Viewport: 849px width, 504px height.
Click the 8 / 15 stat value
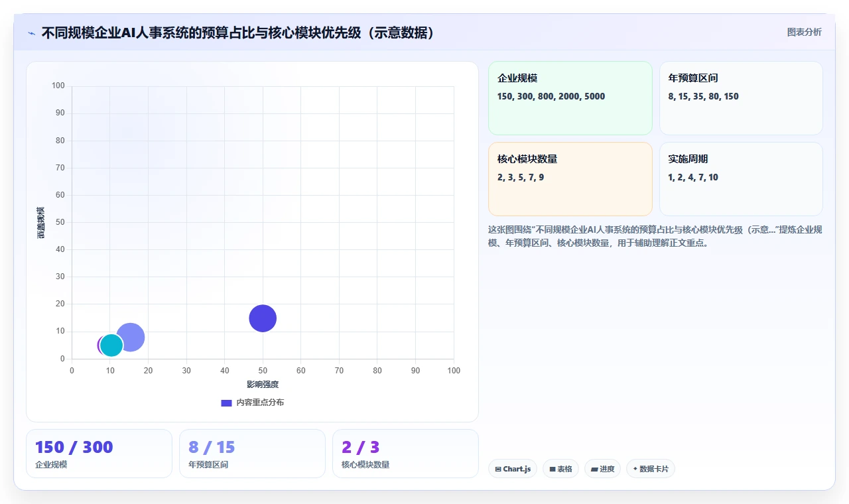coord(212,447)
